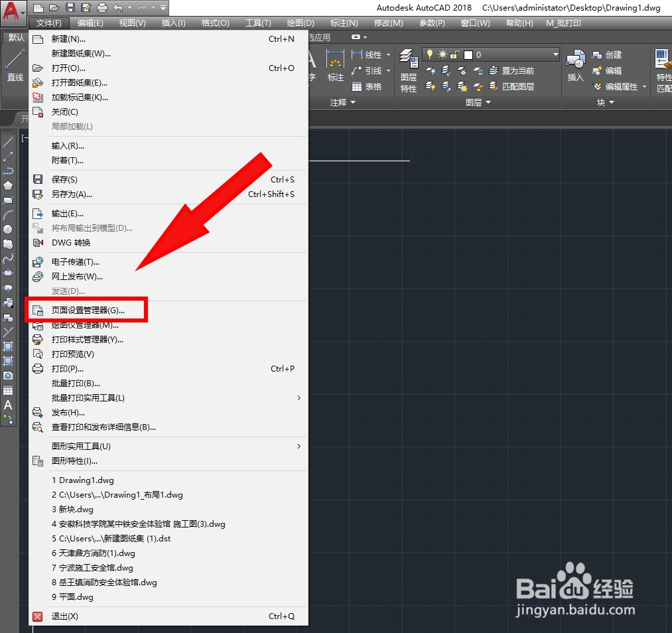Click the Match Layer (匹配图层) icon

pyautogui.click(x=511, y=86)
